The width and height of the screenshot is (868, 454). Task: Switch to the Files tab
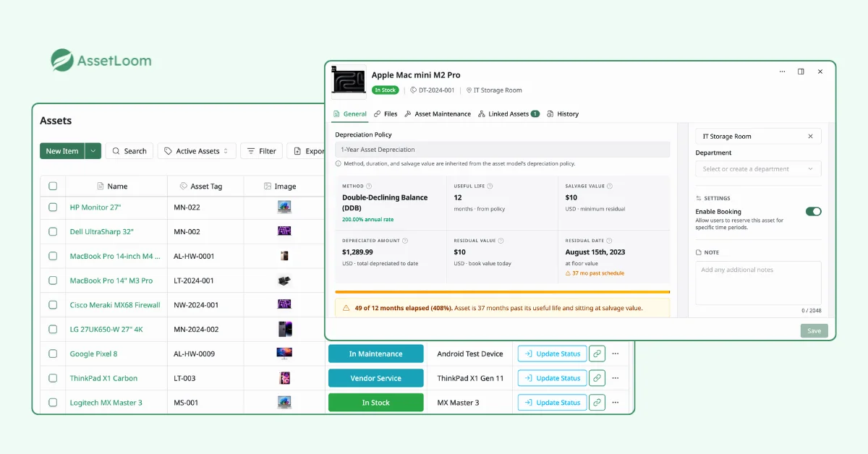pos(386,114)
